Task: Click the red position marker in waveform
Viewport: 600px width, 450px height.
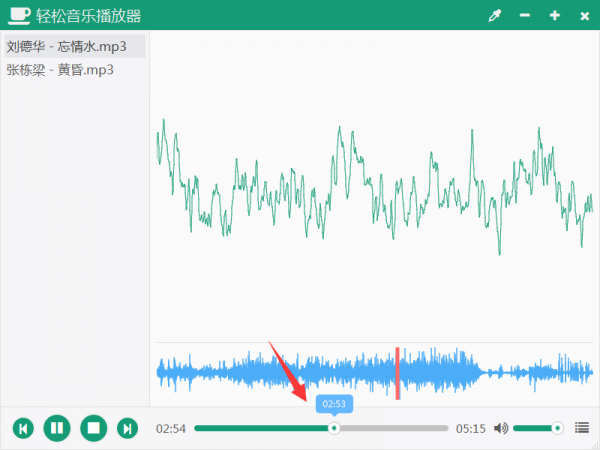Action: 397,373
